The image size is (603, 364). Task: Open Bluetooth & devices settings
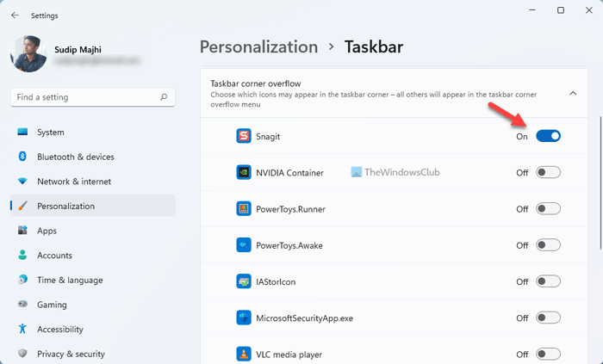pyautogui.click(x=93, y=157)
